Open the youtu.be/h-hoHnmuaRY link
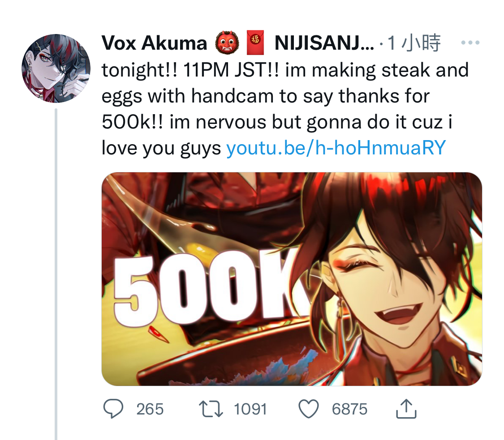 (336, 148)
